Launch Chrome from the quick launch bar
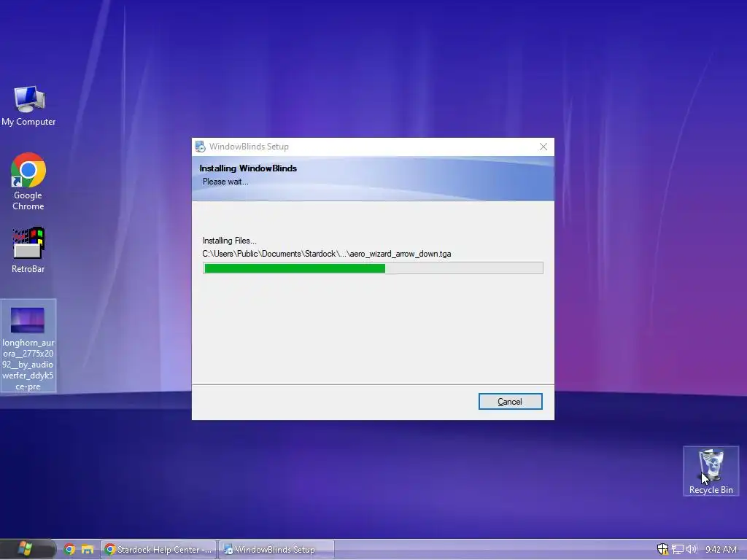The width and height of the screenshot is (747, 560). pyautogui.click(x=69, y=550)
